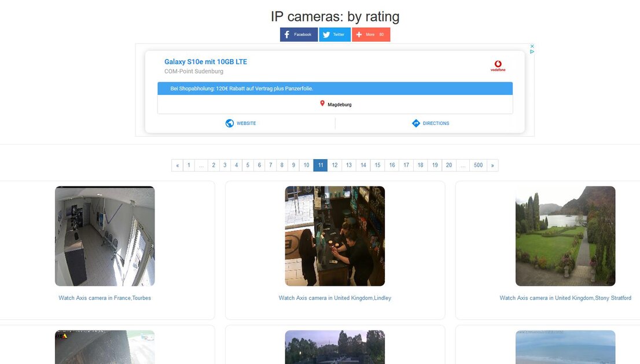640x364 pixels.
Task: Select page 12 in the pagination bar
Action: click(x=334, y=165)
